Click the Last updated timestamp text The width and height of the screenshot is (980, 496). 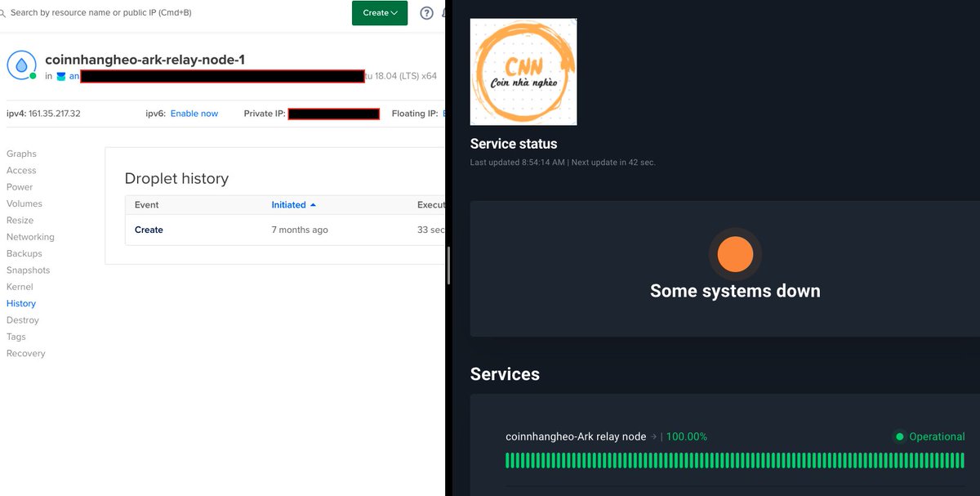click(x=563, y=163)
